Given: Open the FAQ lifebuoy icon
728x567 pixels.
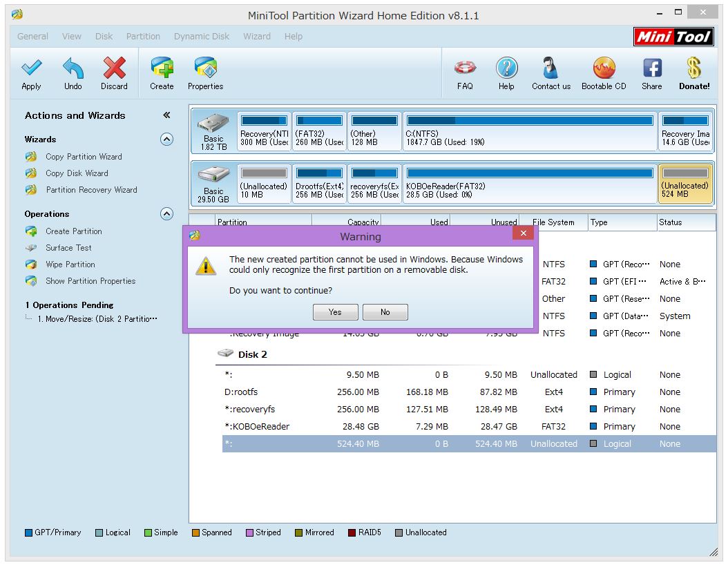Looking at the screenshot, I should 465,68.
